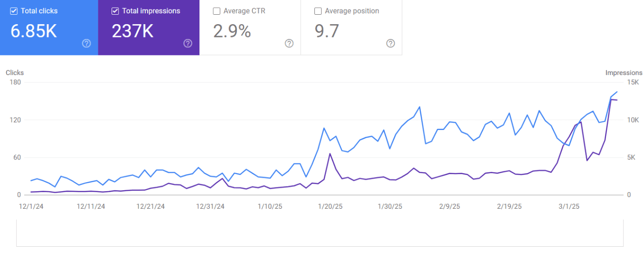Select the 9.7 average position value
The height and width of the screenshot is (260, 644).
point(327,31)
